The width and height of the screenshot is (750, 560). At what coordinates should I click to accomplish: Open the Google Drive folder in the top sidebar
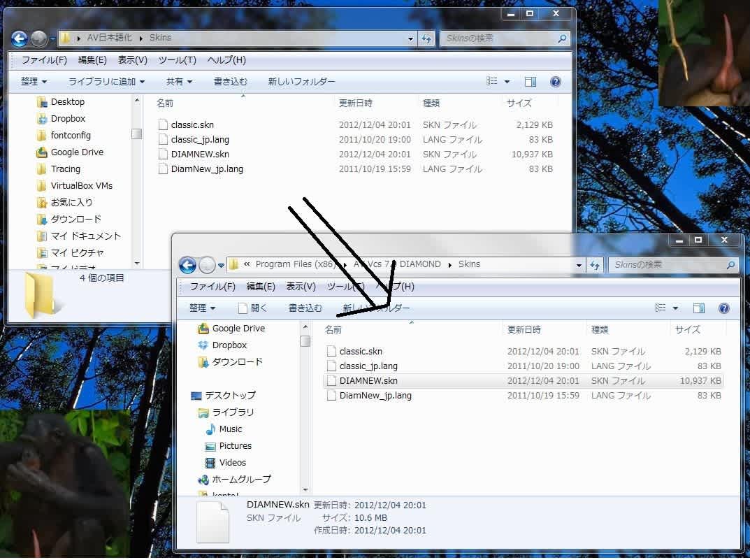click(x=77, y=152)
